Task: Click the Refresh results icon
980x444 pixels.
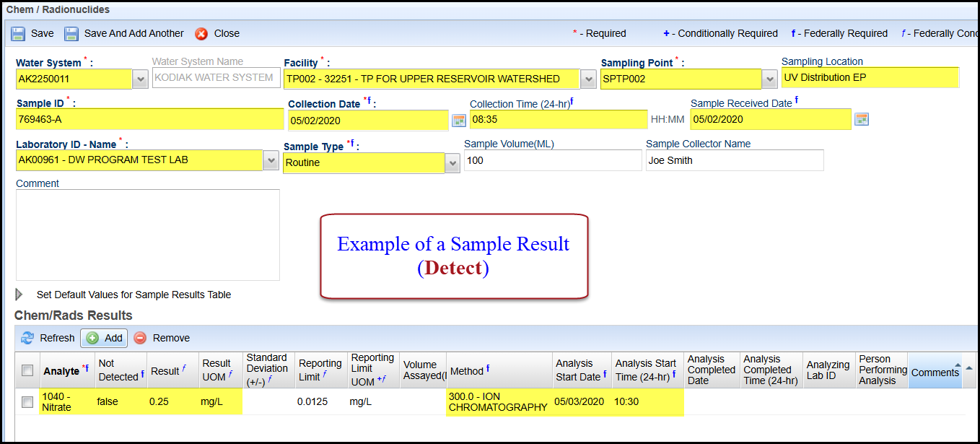Action: coord(27,338)
